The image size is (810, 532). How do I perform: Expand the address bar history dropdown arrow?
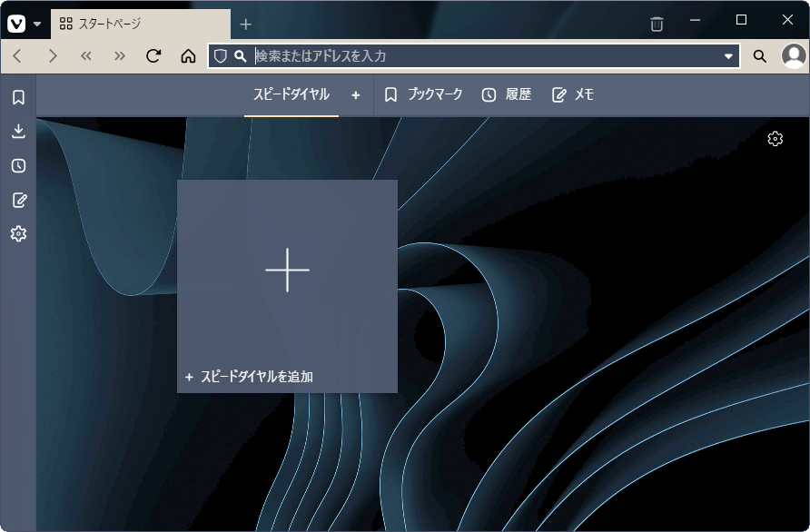(x=728, y=55)
